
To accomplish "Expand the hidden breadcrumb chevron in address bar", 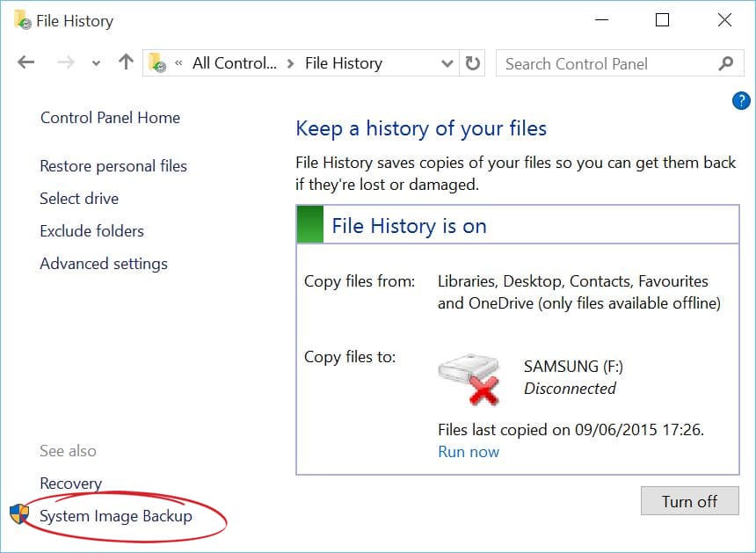I will 178,63.
